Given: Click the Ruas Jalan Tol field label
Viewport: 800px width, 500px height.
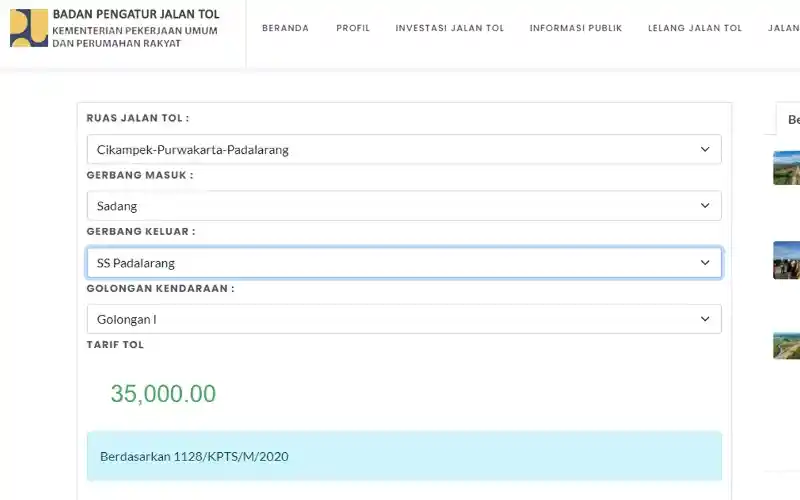Looking at the screenshot, I should click(137, 118).
